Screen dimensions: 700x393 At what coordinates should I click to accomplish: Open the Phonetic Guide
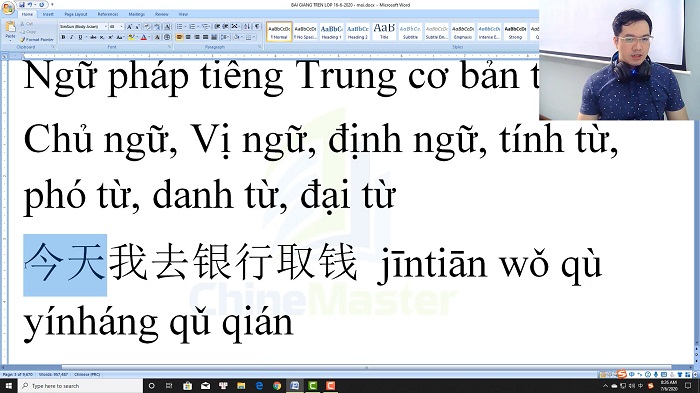pyautogui.click(x=157, y=27)
